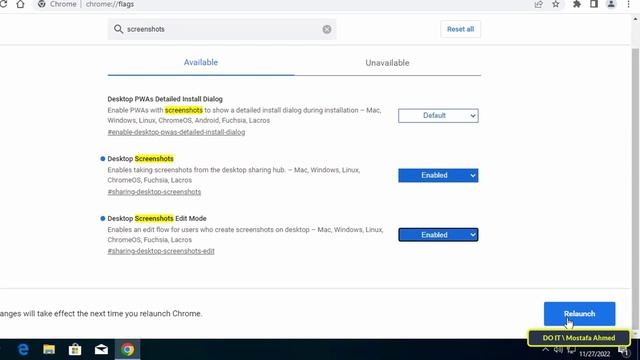
Task: Click the taskbar date 11/27/2022
Action: [594, 354]
